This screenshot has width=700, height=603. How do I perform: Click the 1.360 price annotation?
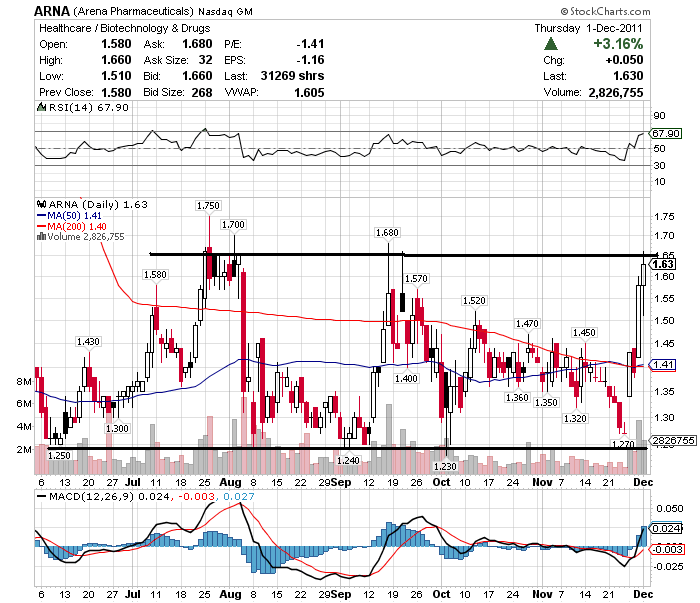pos(517,397)
